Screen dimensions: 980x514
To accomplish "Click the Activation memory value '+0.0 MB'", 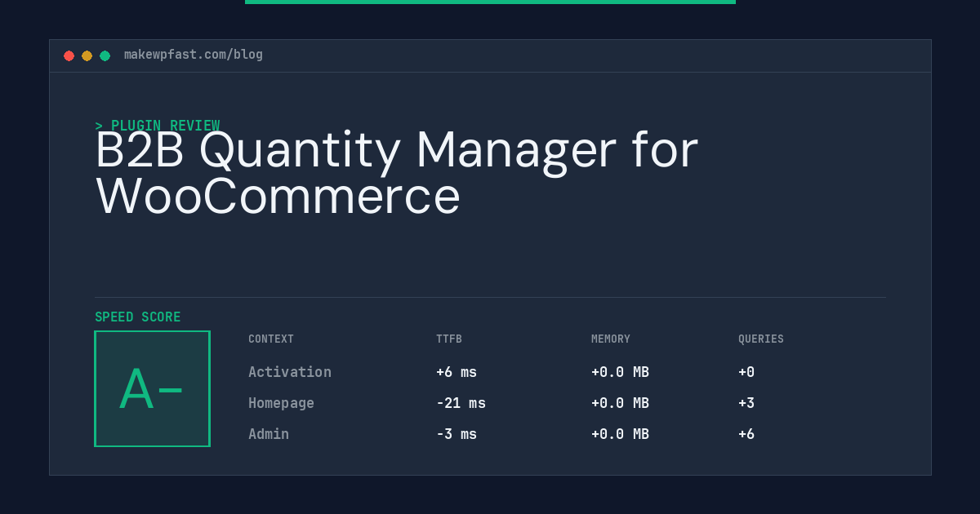I will click(620, 372).
